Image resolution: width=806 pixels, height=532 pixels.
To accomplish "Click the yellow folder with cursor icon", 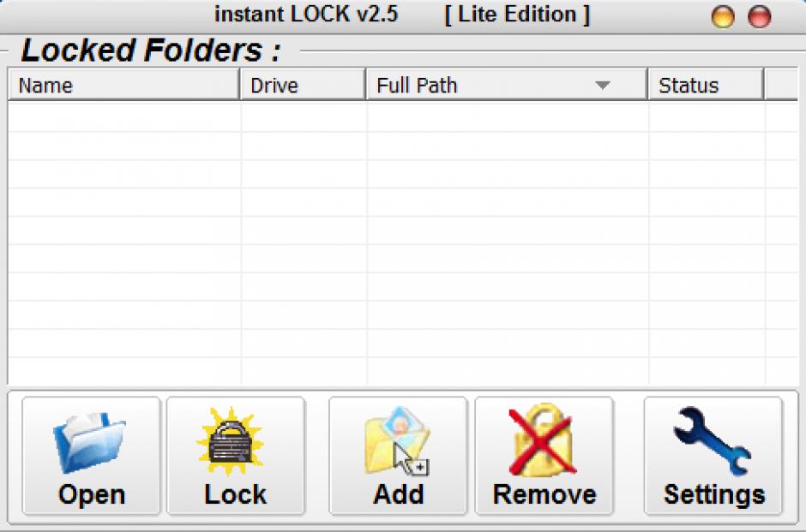I will point(397,440).
